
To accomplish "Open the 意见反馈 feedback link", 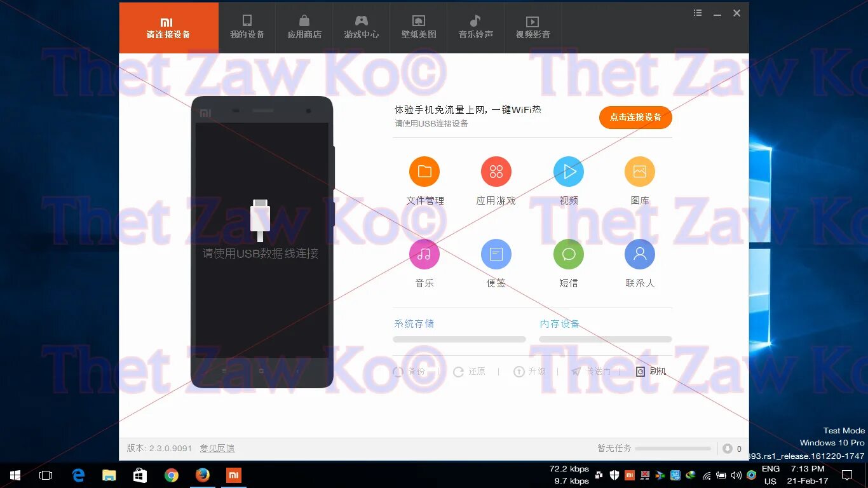I will click(x=217, y=448).
